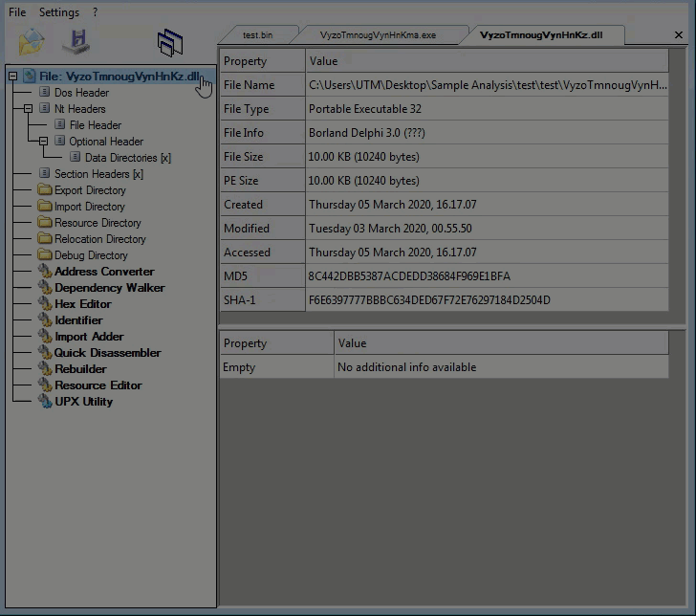The image size is (696, 616).
Task: Click the Nt Headers page icon
Action: pyautogui.click(x=44, y=108)
